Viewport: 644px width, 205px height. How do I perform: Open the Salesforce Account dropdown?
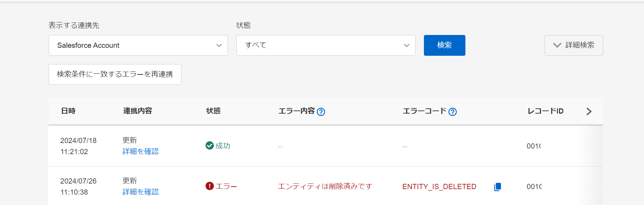coord(138,45)
